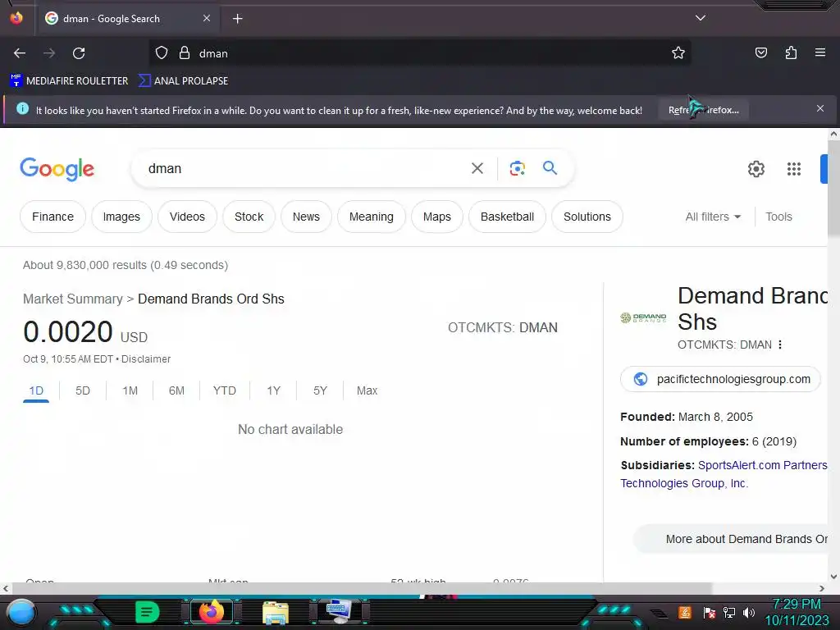
Task: Select the Videos filter chip
Action: point(188,217)
